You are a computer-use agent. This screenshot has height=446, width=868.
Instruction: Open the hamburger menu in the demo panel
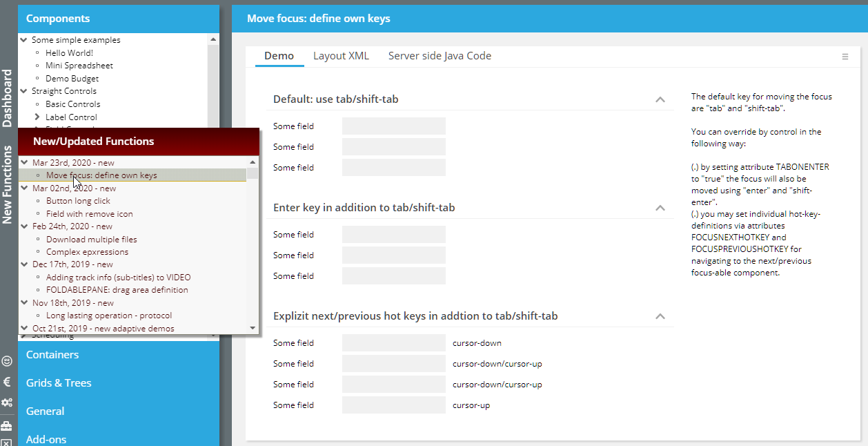(x=845, y=57)
